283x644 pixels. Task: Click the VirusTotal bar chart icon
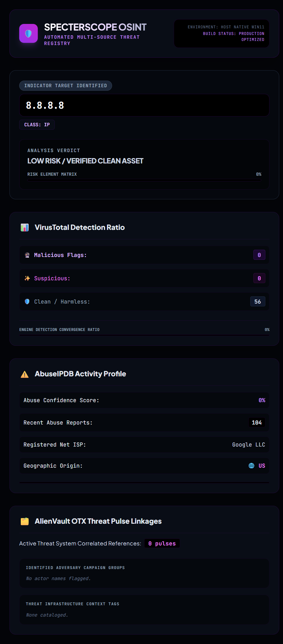pos(25,227)
